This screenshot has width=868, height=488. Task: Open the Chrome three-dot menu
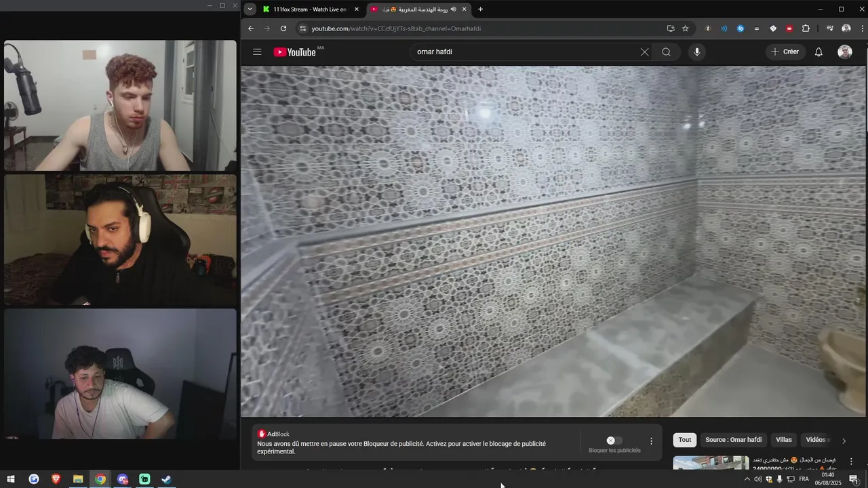pyautogui.click(x=862, y=28)
